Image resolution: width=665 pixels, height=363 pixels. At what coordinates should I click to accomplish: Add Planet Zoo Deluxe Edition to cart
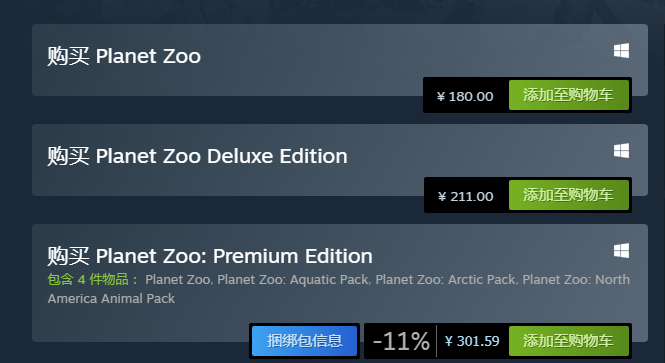tap(569, 195)
